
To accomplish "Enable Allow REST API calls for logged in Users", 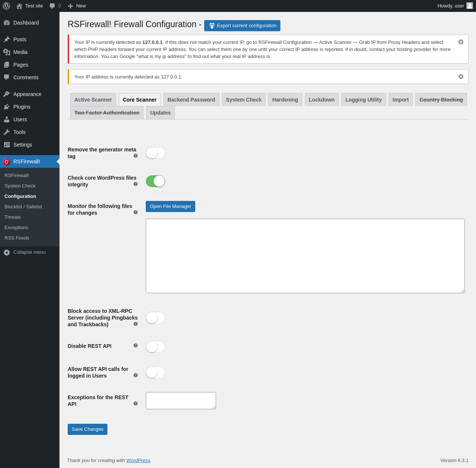I will tap(155, 372).
